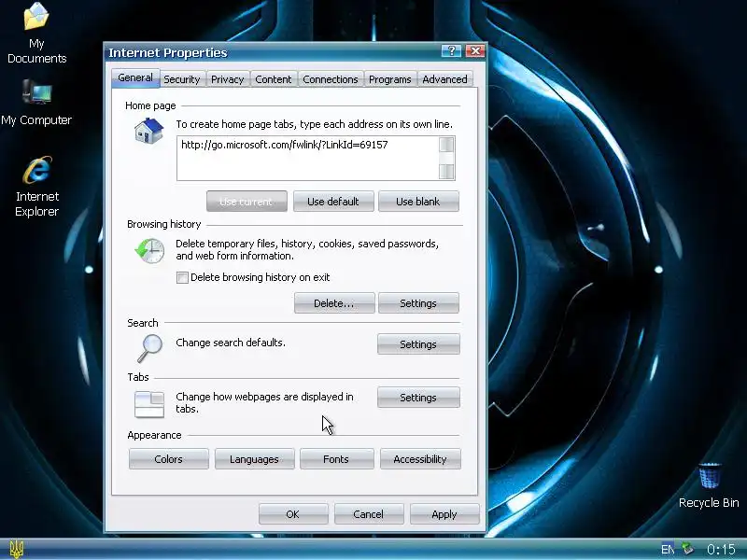Go to the Programs tab
The image size is (747, 560).
389,79
